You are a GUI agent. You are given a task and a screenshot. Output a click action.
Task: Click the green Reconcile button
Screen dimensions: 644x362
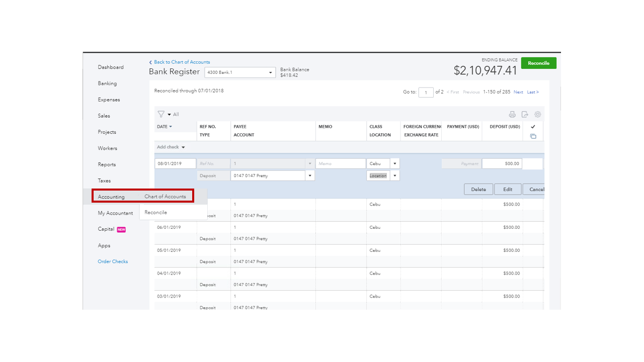[538, 63]
